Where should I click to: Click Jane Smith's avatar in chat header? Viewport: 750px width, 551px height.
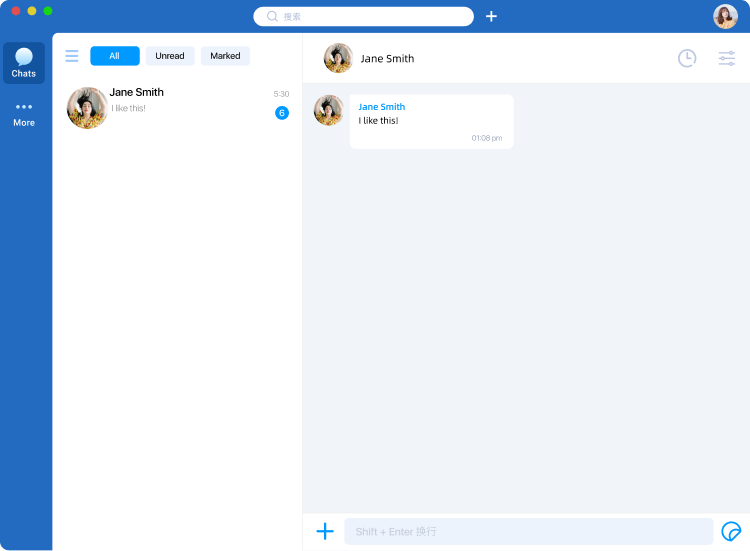click(338, 58)
